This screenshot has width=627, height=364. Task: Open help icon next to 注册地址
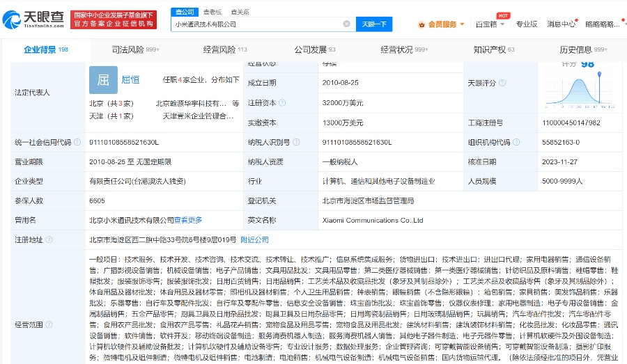coord(49,239)
